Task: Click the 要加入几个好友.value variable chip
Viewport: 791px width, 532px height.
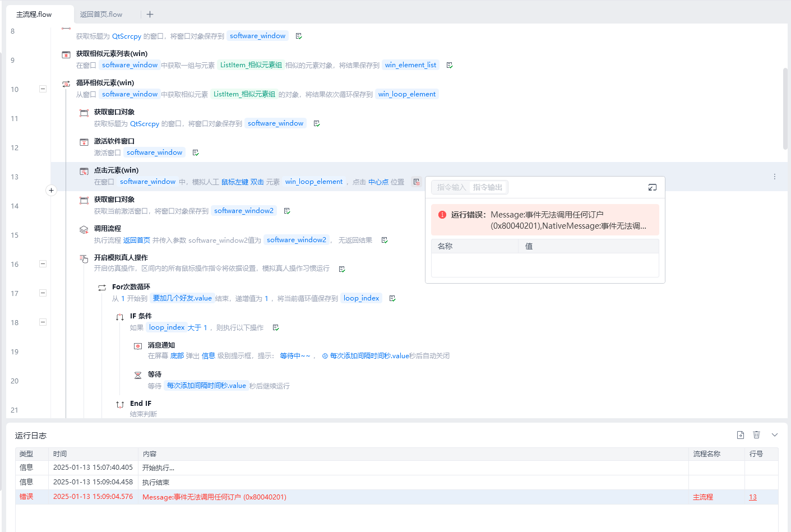Action: (182, 298)
